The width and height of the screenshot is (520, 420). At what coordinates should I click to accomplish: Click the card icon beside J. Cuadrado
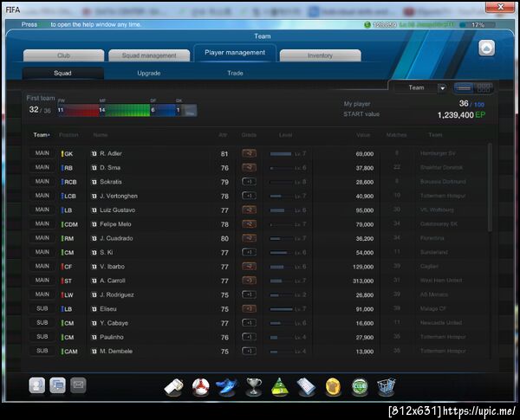[x=94, y=238]
